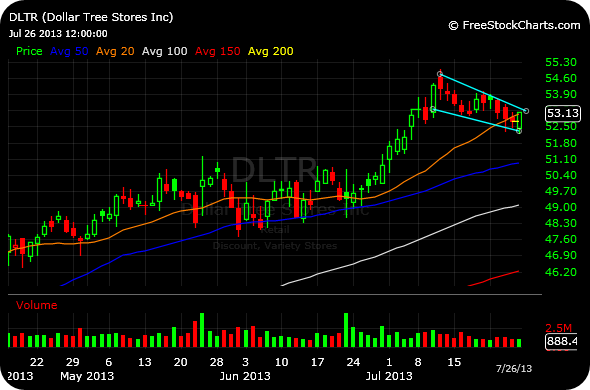Click the Jul 2013 month label
The width and height of the screenshot is (590, 390).
tap(389, 376)
